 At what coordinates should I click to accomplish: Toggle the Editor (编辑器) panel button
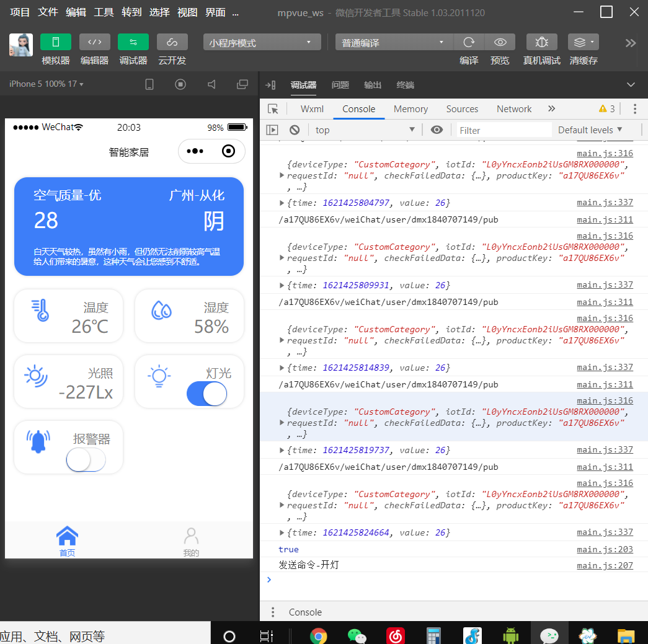95,42
